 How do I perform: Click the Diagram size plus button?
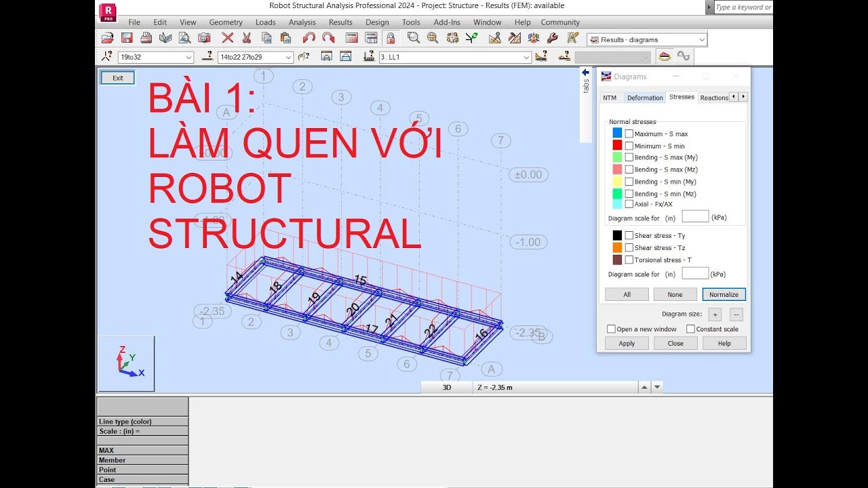(x=715, y=314)
